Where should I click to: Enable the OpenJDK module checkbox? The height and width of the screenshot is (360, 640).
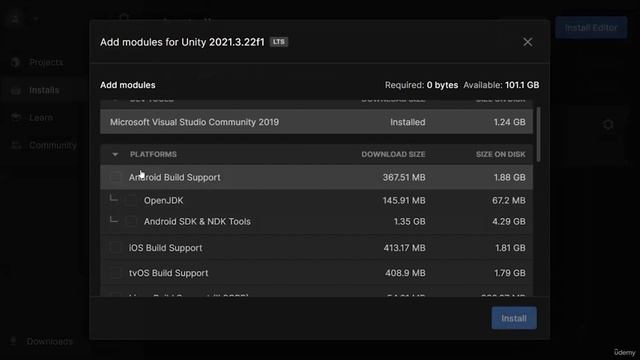[x=131, y=200]
